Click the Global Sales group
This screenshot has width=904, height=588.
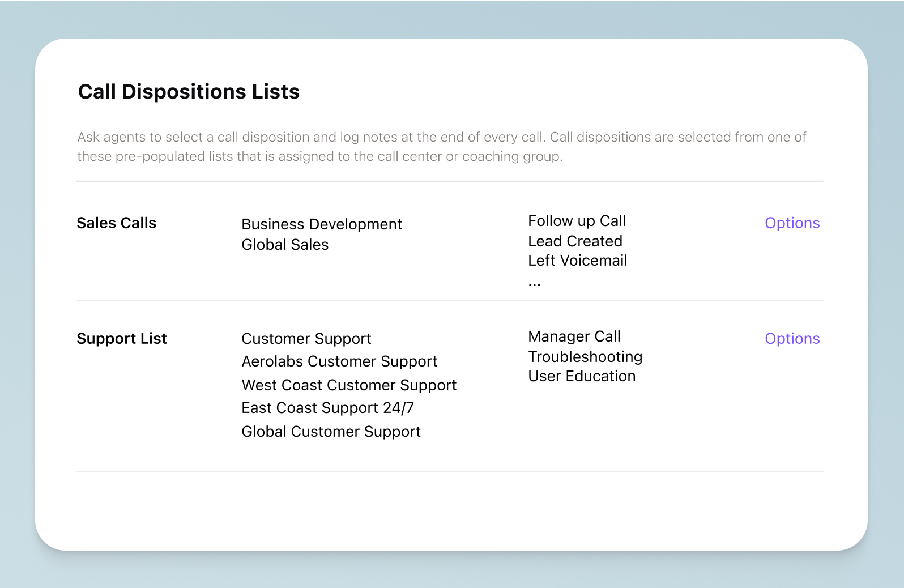coord(285,244)
